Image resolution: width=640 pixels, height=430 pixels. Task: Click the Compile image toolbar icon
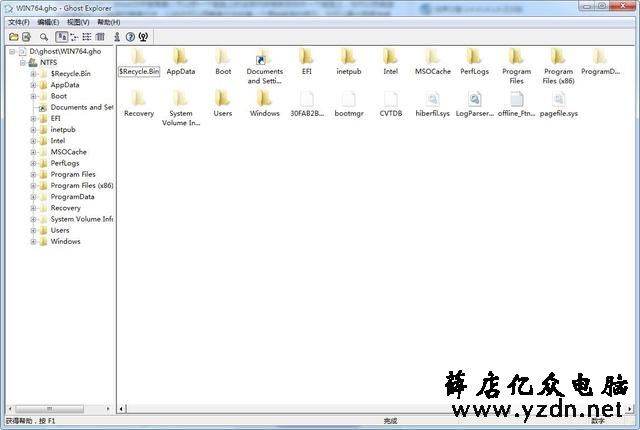pyautogui.click(x=27, y=37)
